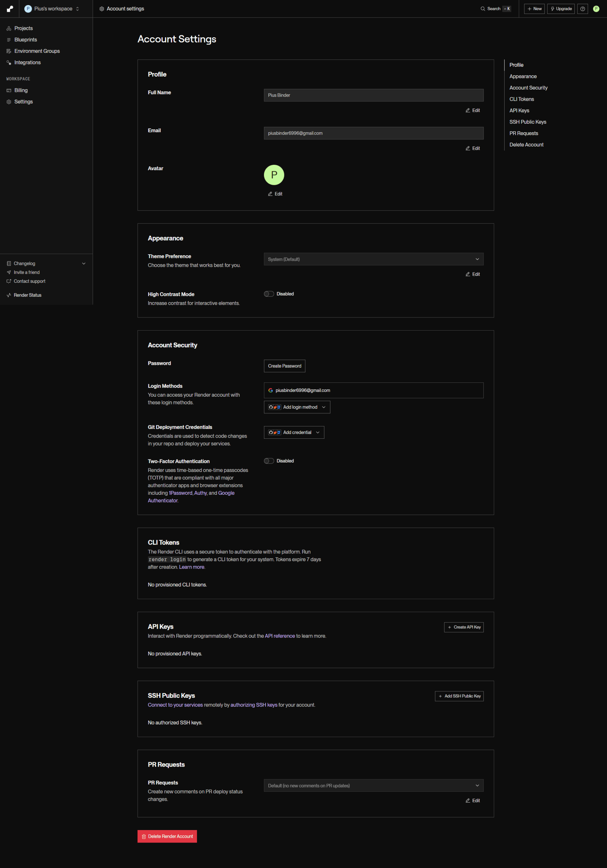
Task: Click the Projects sidebar icon
Action: 9,28
